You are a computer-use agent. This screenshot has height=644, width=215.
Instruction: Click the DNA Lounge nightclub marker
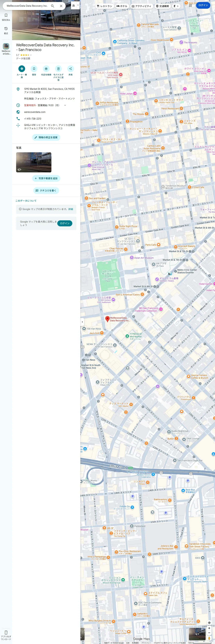[x=184, y=439]
